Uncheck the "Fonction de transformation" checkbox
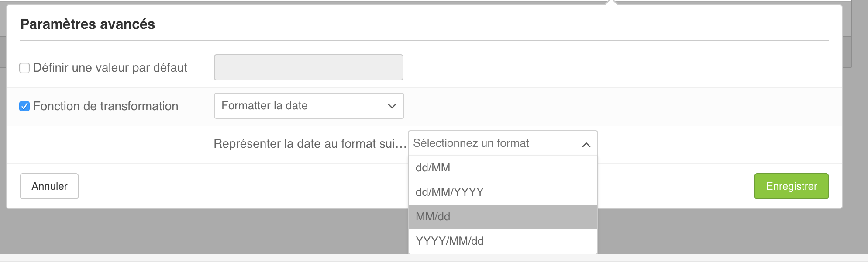This screenshot has width=868, height=264. tap(24, 106)
